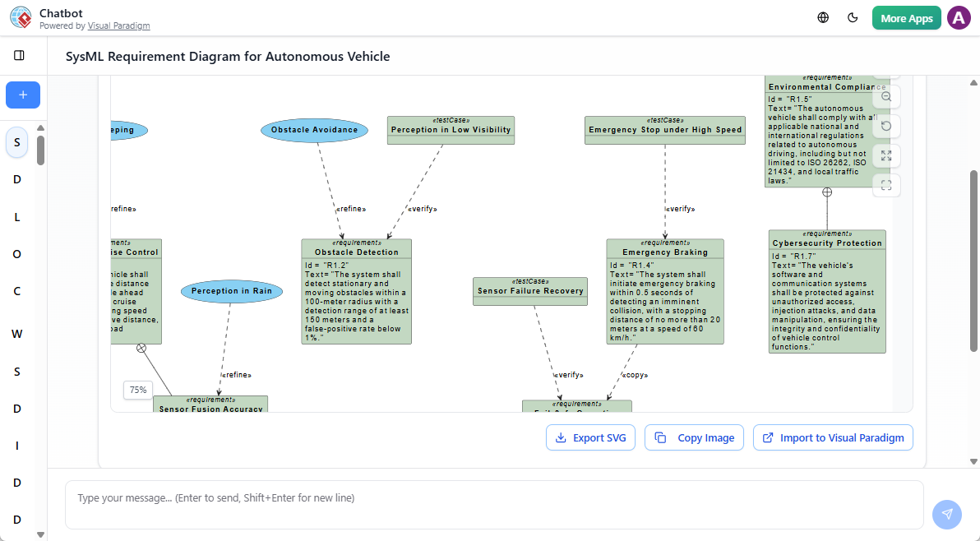The width and height of the screenshot is (980, 541).
Task: Expand the diagram with the resize arrows icon
Action: click(886, 155)
